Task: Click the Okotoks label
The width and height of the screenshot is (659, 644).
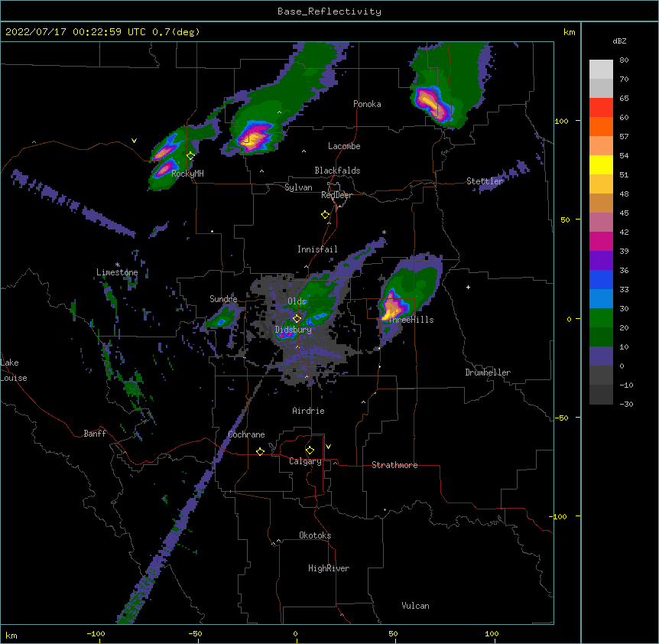Action: [315, 535]
